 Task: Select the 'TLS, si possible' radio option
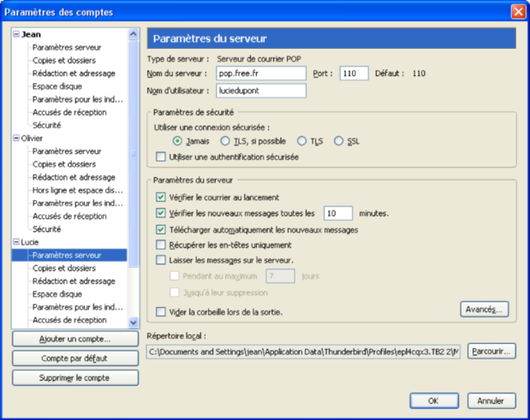pos(225,141)
